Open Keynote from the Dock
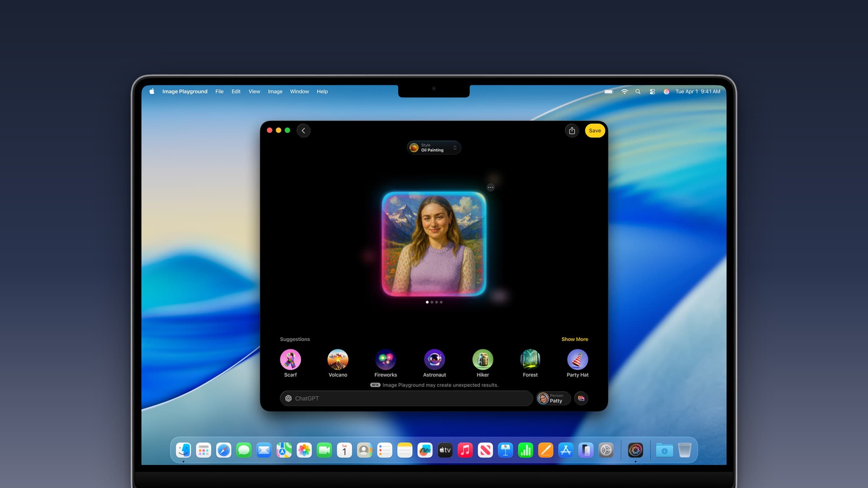Image resolution: width=868 pixels, height=488 pixels. click(x=505, y=450)
